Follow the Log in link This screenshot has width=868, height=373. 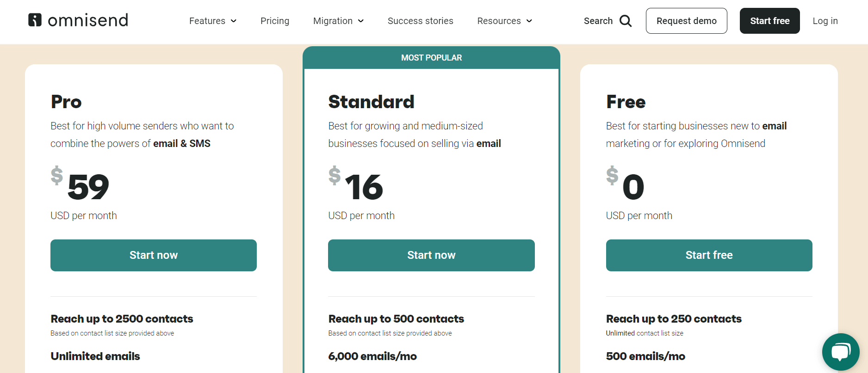[825, 21]
